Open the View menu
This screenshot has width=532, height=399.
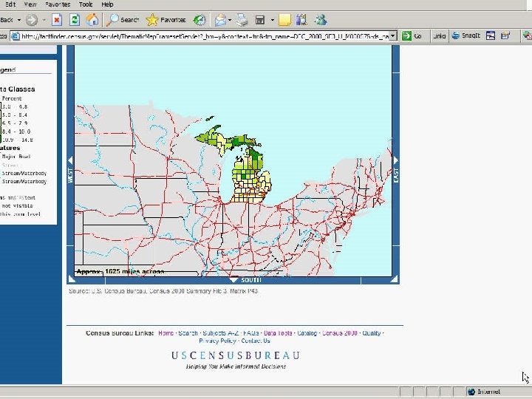click(x=30, y=4)
